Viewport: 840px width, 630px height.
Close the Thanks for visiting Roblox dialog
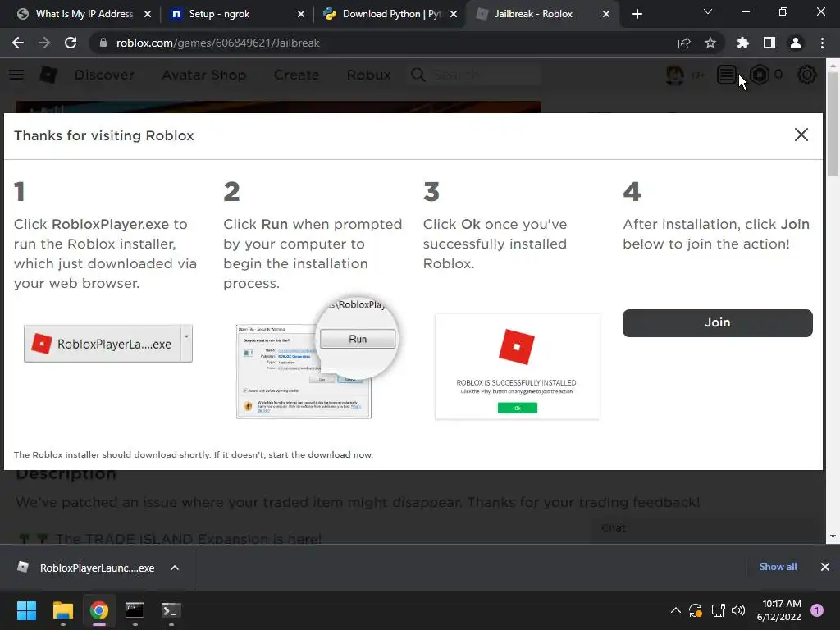(x=801, y=135)
